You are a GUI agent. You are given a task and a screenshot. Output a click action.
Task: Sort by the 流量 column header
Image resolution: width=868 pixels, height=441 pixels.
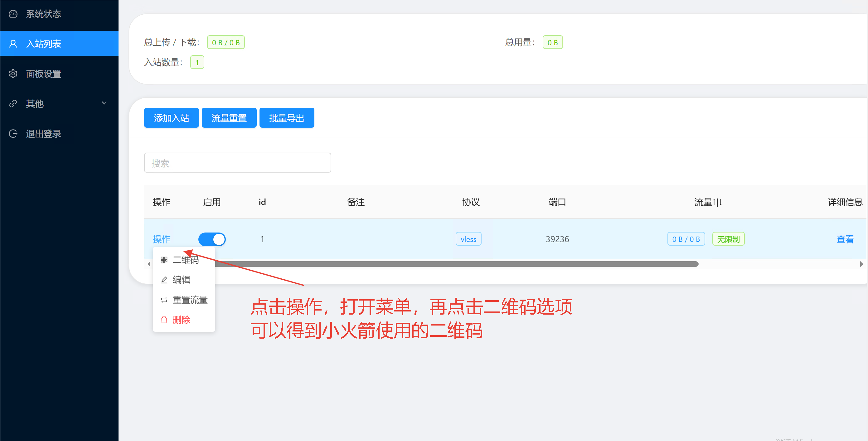pyautogui.click(x=708, y=202)
